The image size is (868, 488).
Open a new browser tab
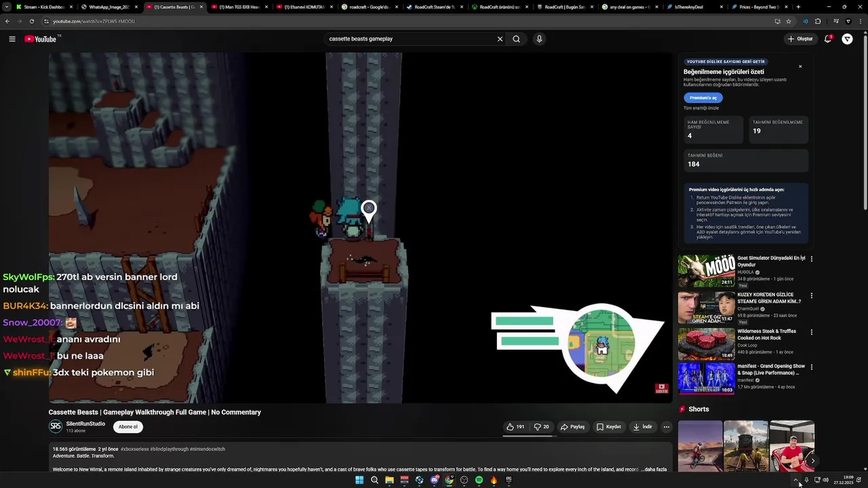798,7
